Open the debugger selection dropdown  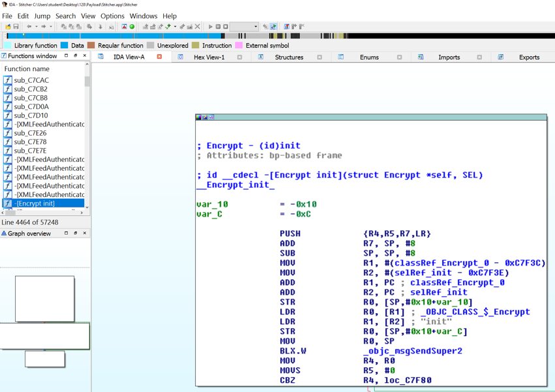(255, 27)
